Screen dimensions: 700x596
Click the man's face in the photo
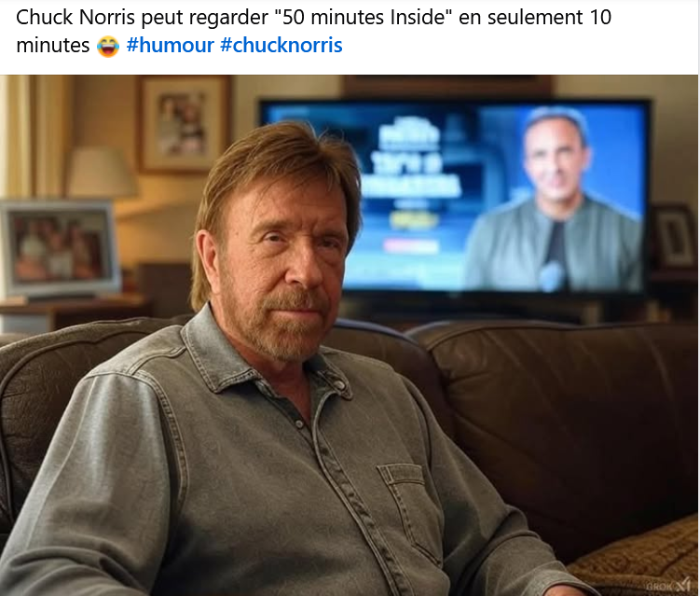coord(286,255)
